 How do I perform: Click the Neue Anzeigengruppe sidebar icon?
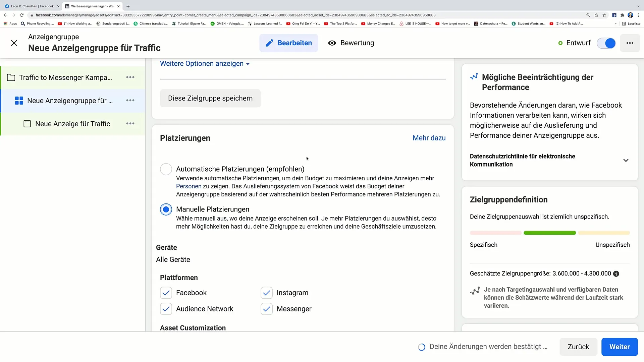click(19, 101)
